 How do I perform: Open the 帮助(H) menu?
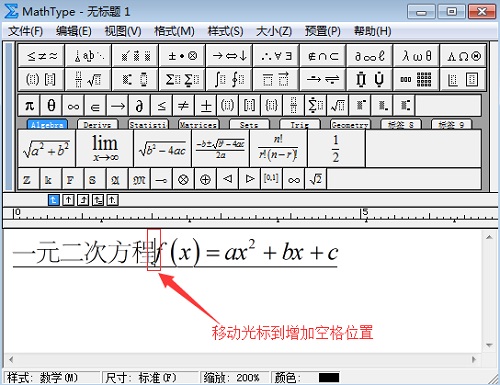click(x=372, y=31)
